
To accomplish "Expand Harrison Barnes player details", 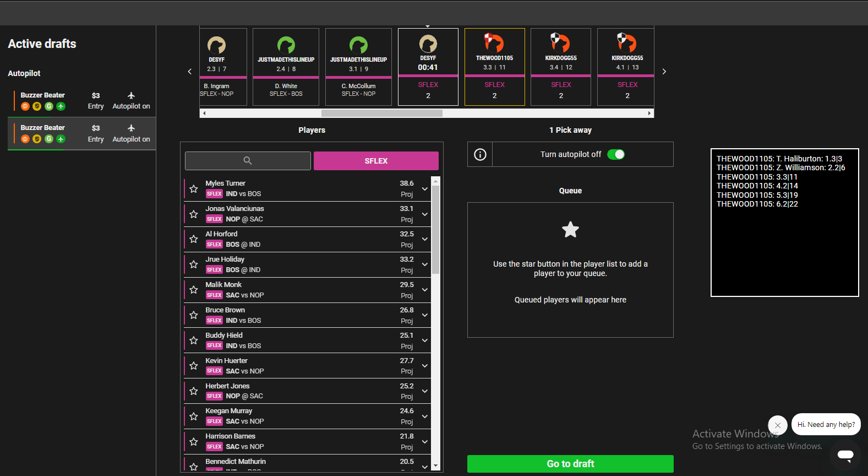I will (x=425, y=442).
